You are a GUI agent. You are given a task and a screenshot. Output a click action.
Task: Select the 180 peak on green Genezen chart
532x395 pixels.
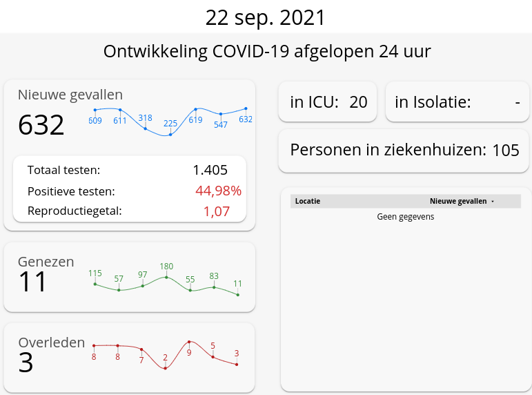pos(166,278)
